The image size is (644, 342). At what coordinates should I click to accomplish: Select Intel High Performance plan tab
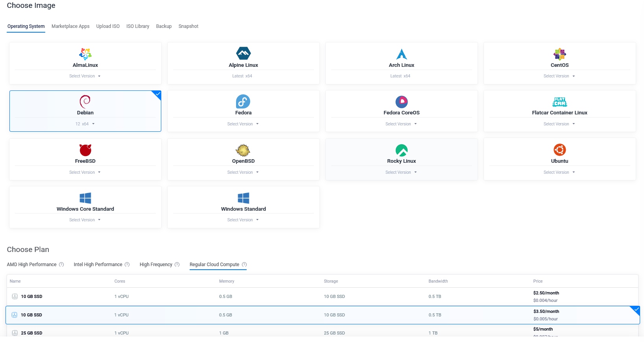pyautogui.click(x=98, y=265)
